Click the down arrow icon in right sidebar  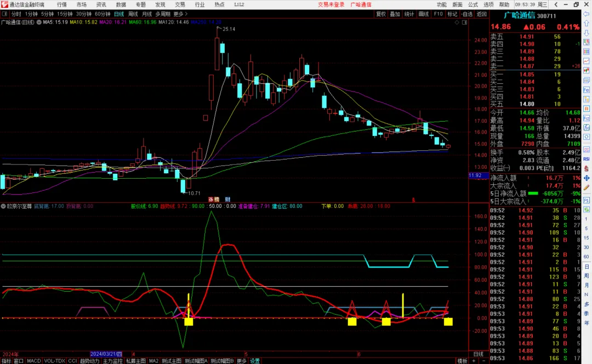tap(587, 33)
